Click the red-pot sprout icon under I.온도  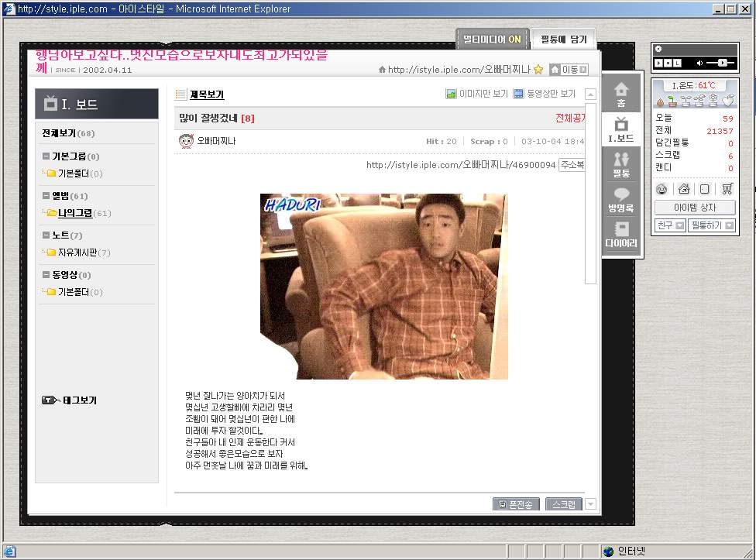[x=672, y=101]
